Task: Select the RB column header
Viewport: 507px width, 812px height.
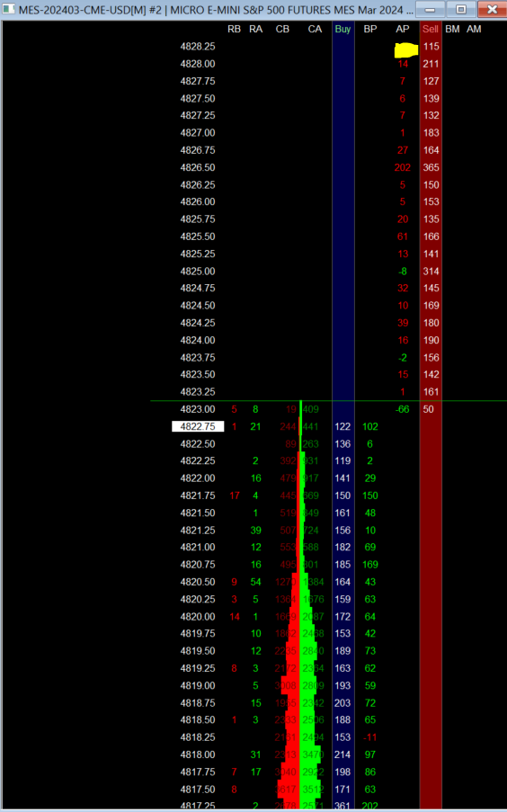Action: (x=234, y=29)
